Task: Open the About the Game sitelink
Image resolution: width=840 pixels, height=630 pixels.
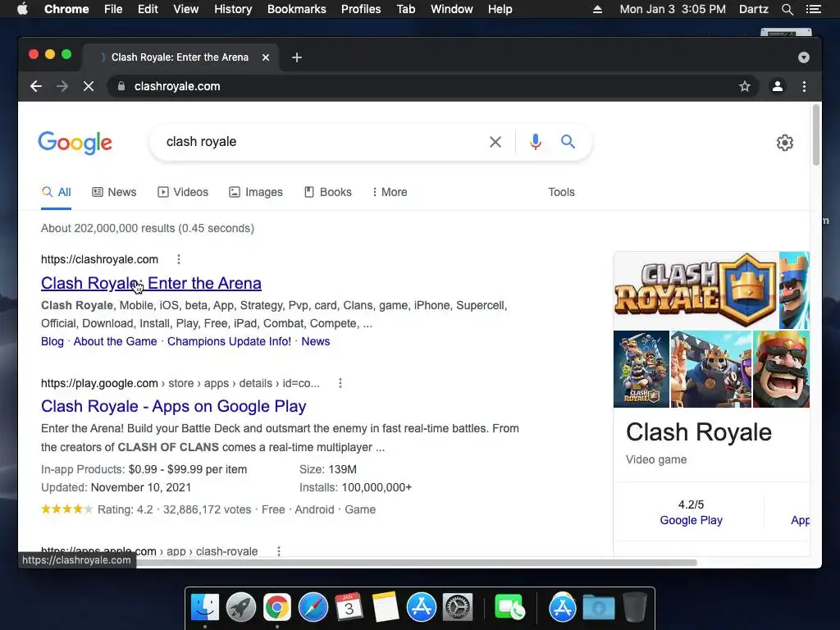Action: click(115, 342)
